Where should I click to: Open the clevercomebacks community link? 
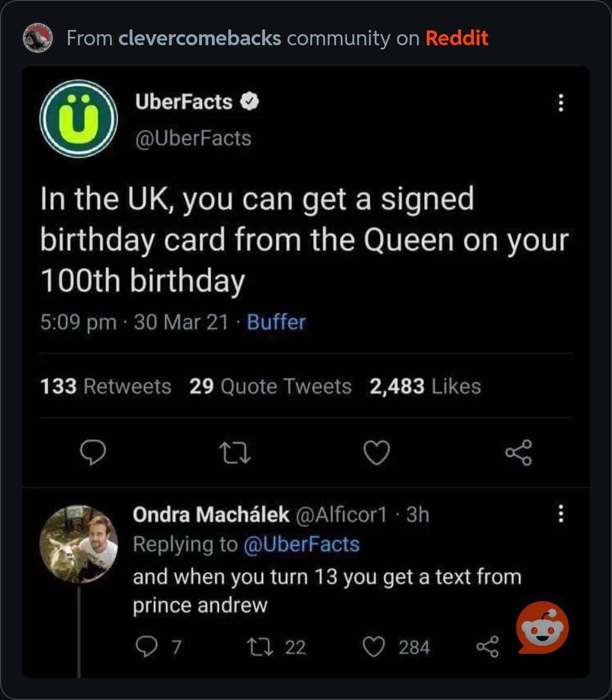tap(200, 38)
